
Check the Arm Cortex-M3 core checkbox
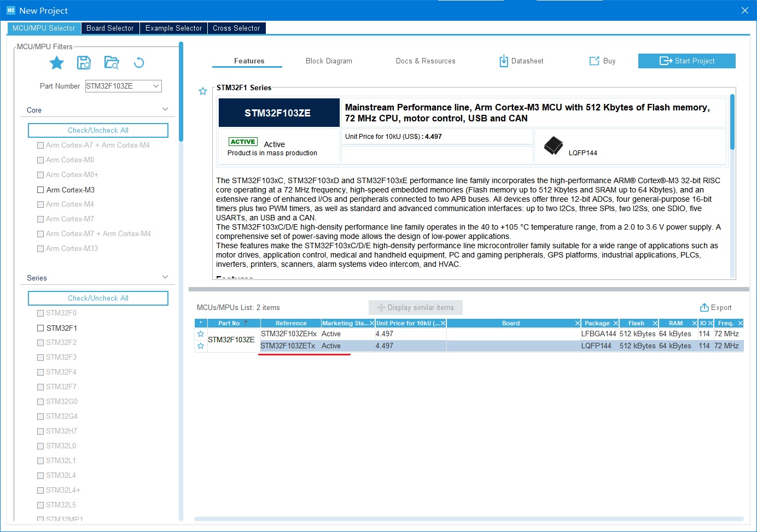[x=40, y=190]
